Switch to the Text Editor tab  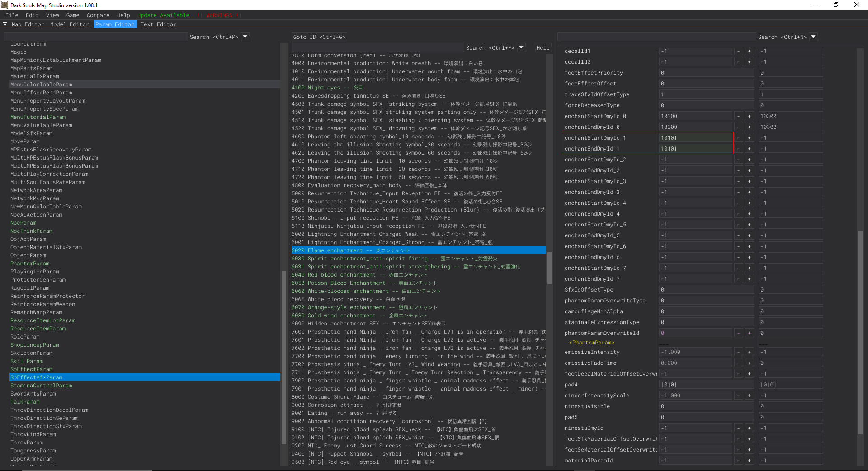(x=158, y=24)
